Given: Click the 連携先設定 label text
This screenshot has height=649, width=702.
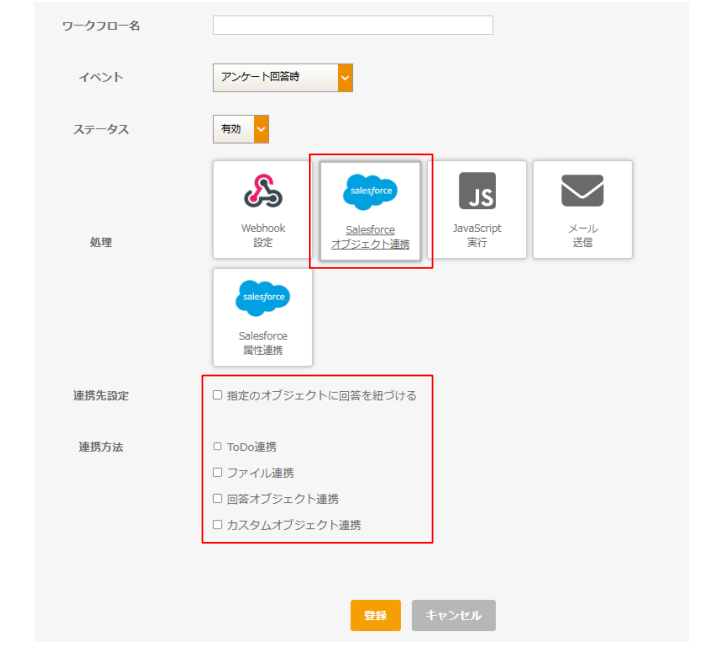Looking at the screenshot, I should (x=101, y=396).
